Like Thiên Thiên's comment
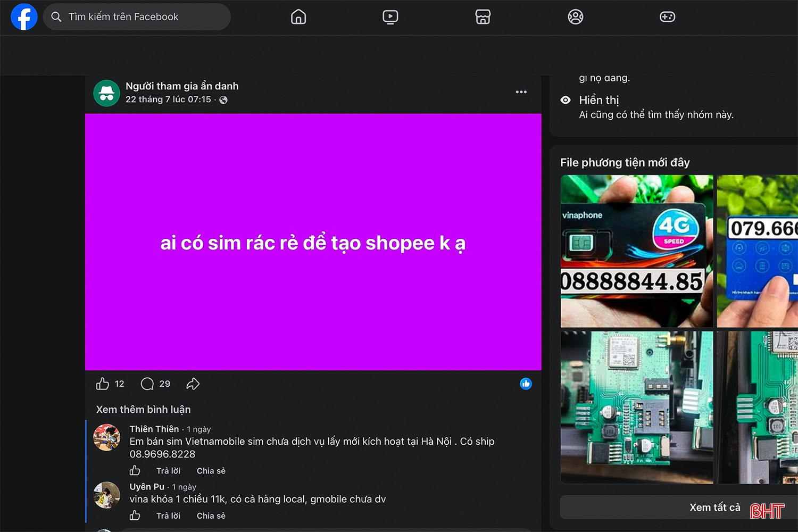The height and width of the screenshot is (532, 798). click(x=135, y=471)
